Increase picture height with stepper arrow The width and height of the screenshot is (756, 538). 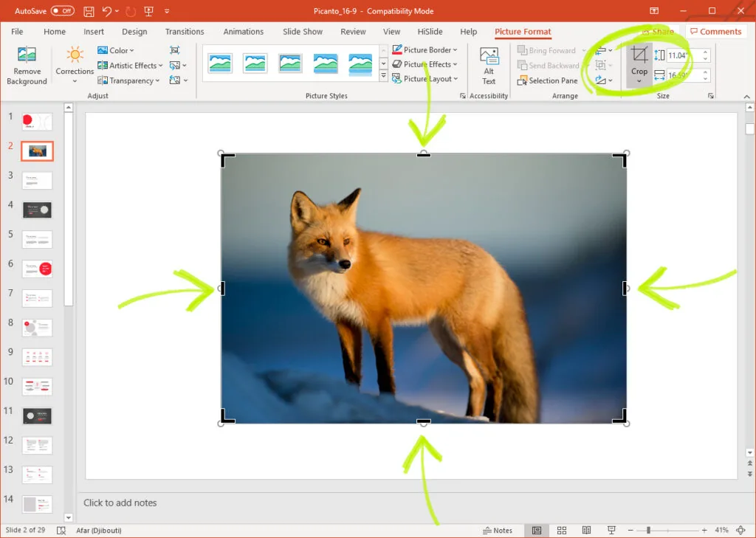705,52
